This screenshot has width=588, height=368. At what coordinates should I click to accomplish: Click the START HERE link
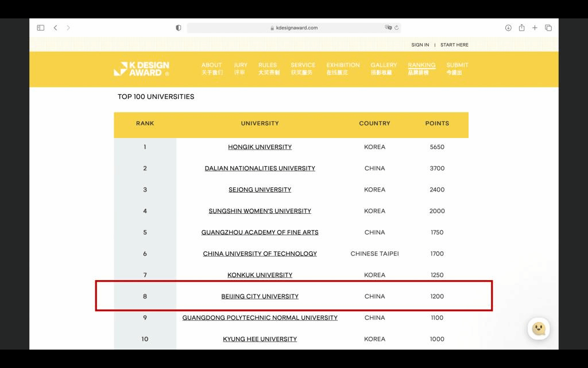(x=454, y=45)
